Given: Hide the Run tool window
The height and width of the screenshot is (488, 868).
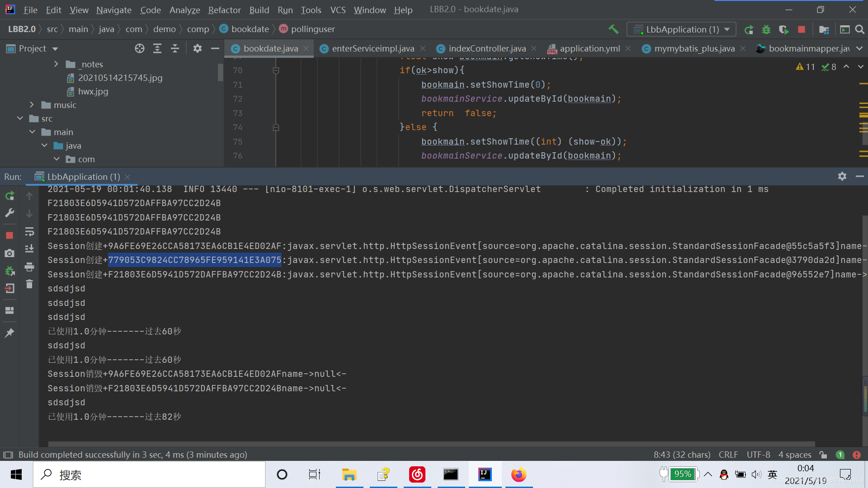Looking at the screenshot, I should point(859,176).
